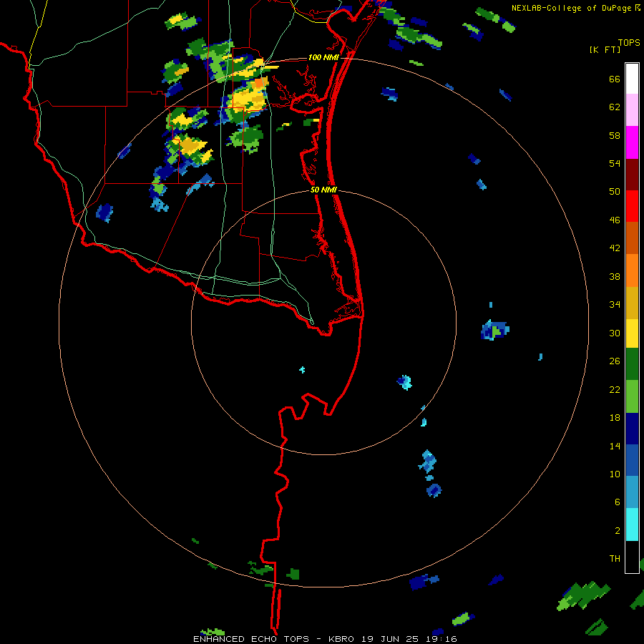The image size is (644, 644).
Task: Pick the white swatch on the color scale
Action: (x=632, y=79)
